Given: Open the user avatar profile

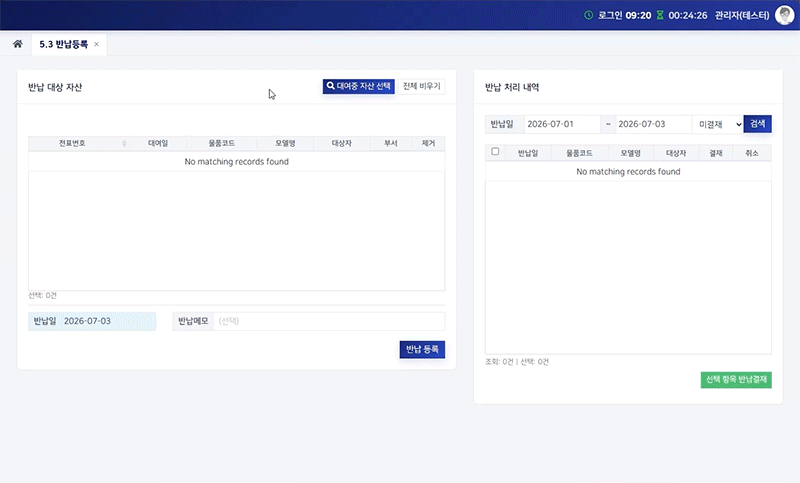Looking at the screenshot, I should point(784,15).
